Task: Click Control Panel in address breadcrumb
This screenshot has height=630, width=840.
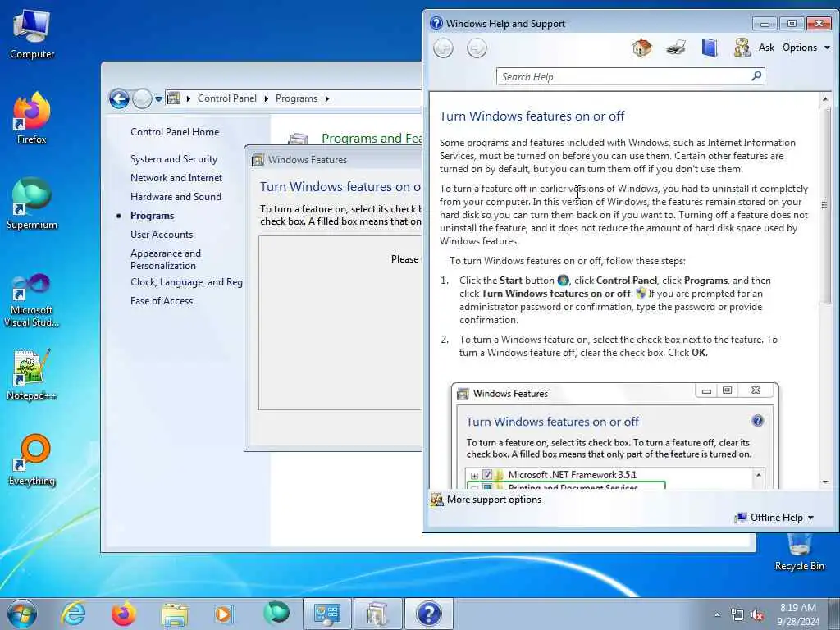Action: pyautogui.click(x=227, y=98)
